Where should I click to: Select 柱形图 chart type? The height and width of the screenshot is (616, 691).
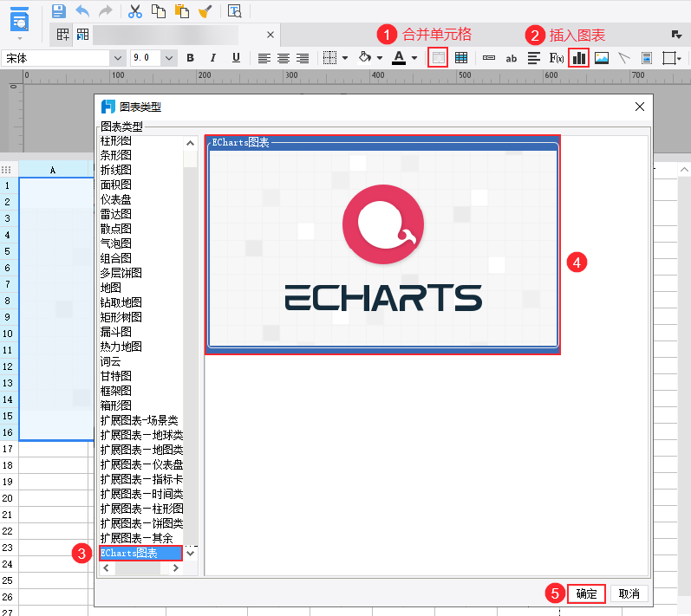click(116, 141)
